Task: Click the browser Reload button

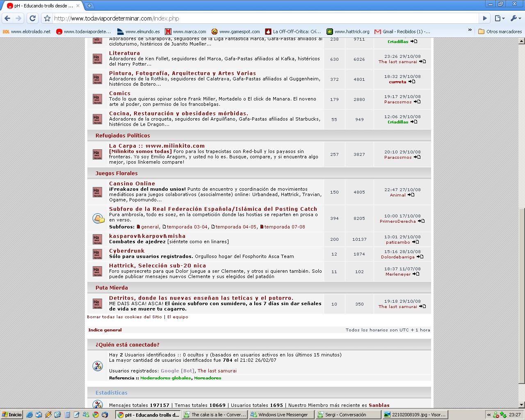Action: [x=33, y=18]
